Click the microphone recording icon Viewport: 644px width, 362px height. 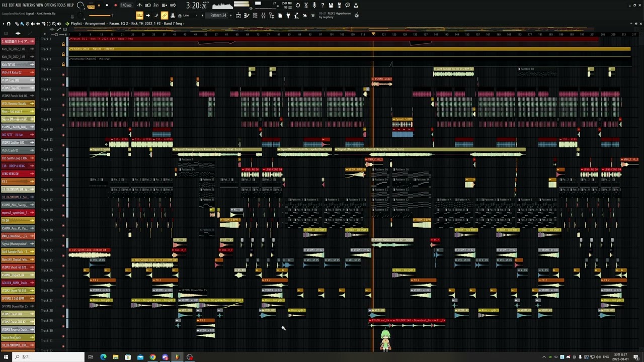(314, 5)
